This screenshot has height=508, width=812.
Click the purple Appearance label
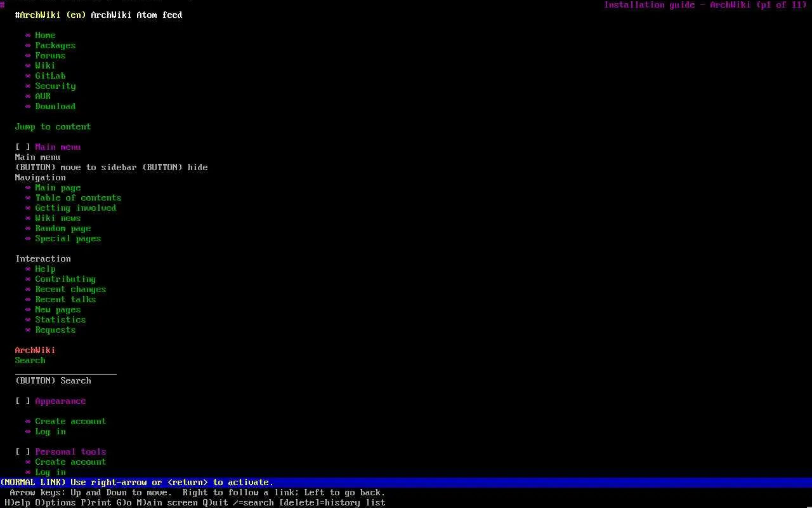pyautogui.click(x=60, y=401)
